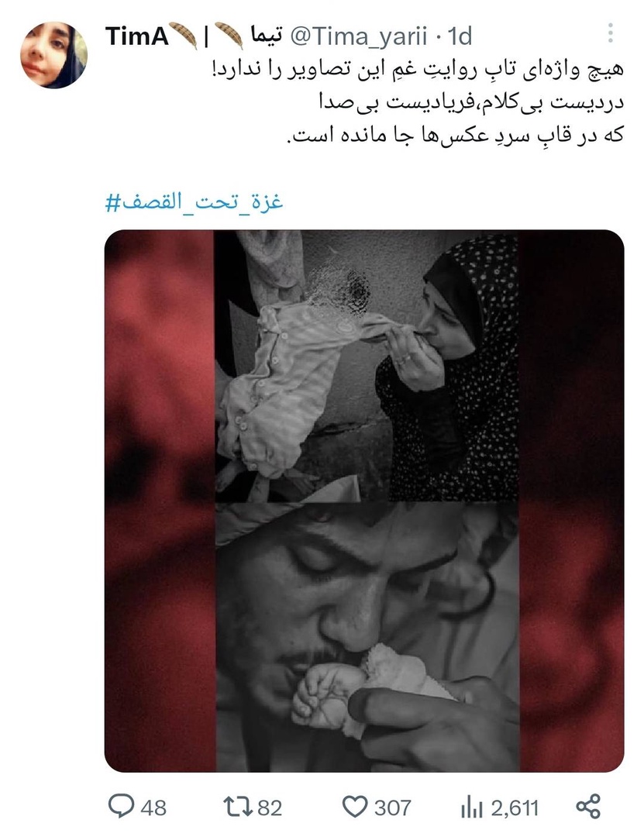Click the red blurred left image border
This screenshot has width=644, height=837.
pyautogui.click(x=159, y=501)
